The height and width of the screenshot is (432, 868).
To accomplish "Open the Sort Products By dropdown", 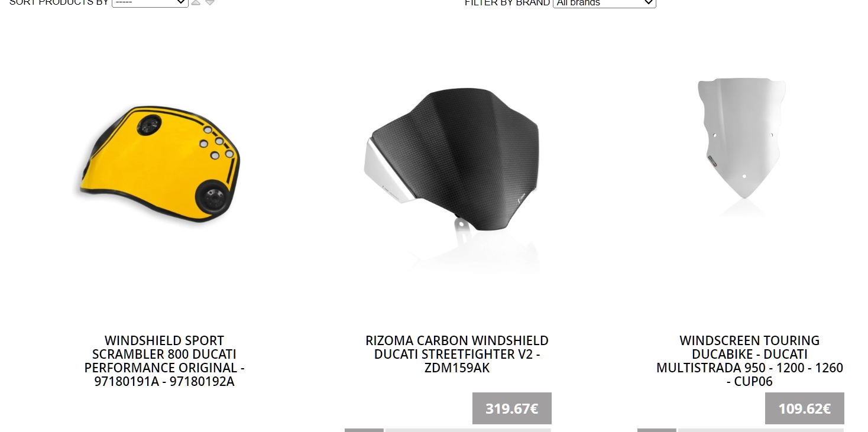I will pyautogui.click(x=150, y=2).
